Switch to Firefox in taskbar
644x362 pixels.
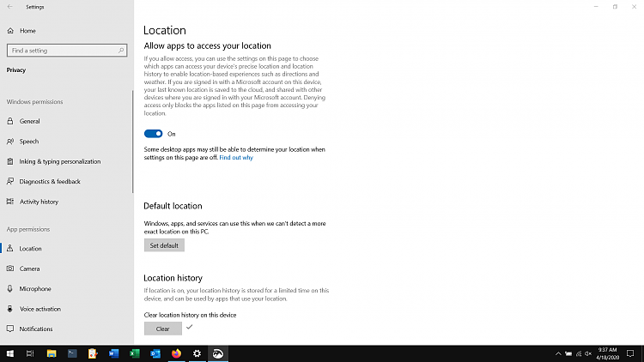tap(176, 353)
